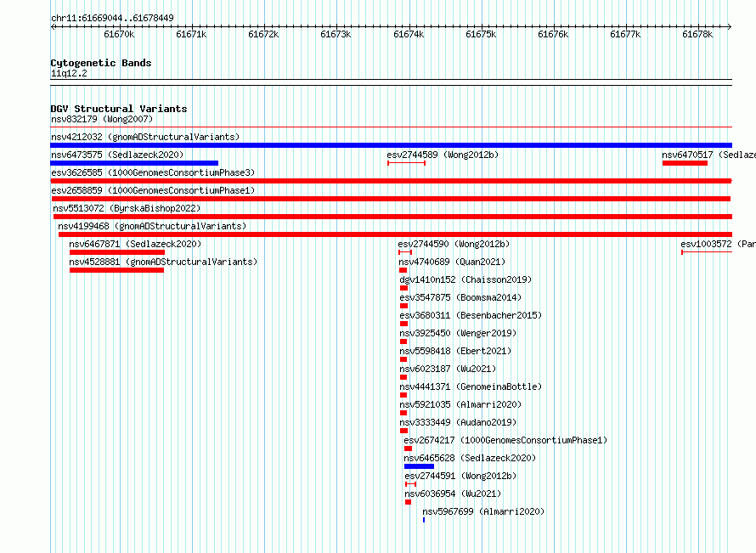
Task: Click the 61678k ruler position label
Action: coord(697,34)
